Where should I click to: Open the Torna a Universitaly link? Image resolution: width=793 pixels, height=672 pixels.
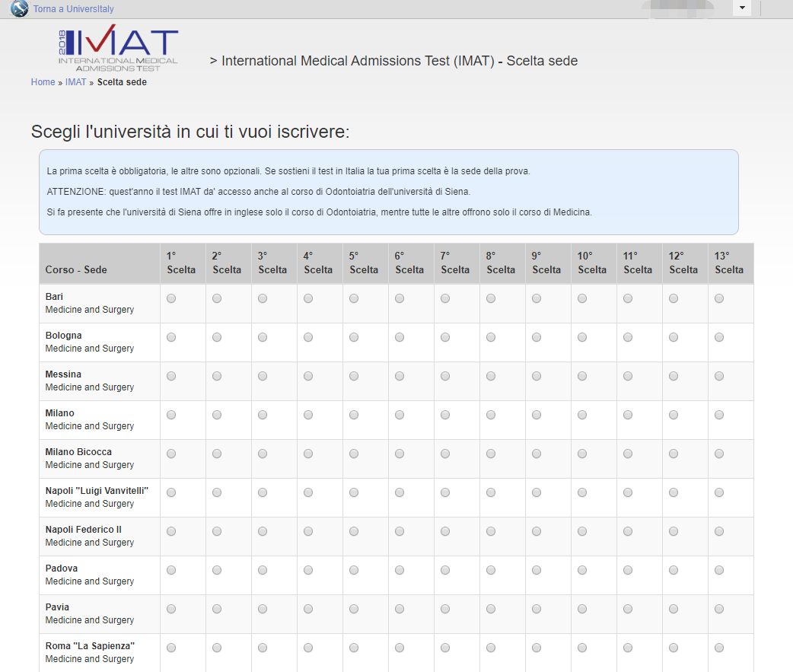tap(73, 8)
